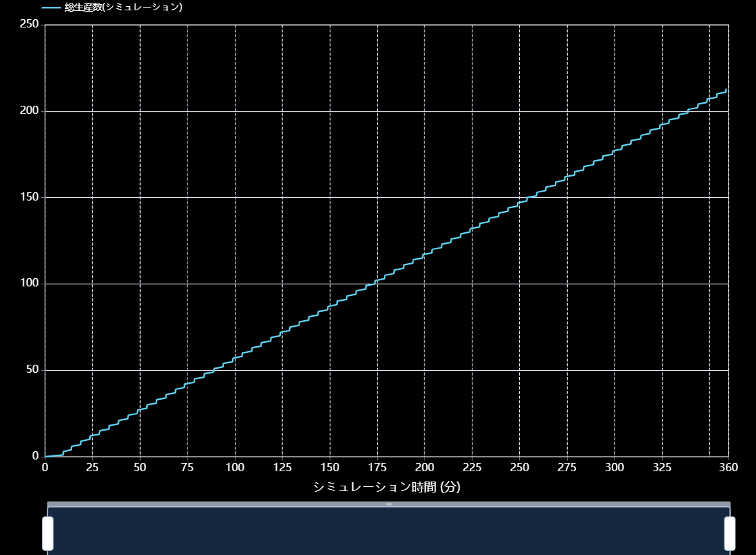Click the 175 label on the x-axis

click(377, 468)
